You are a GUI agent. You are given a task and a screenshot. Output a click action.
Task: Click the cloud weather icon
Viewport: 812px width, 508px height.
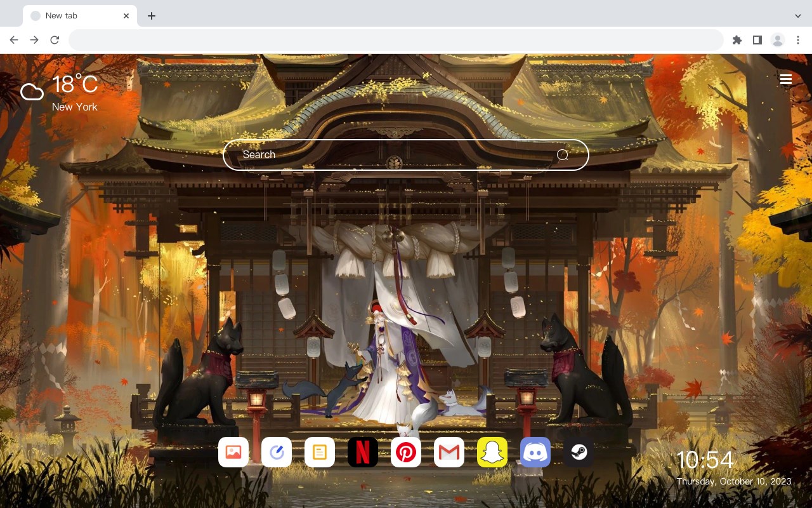[32, 93]
